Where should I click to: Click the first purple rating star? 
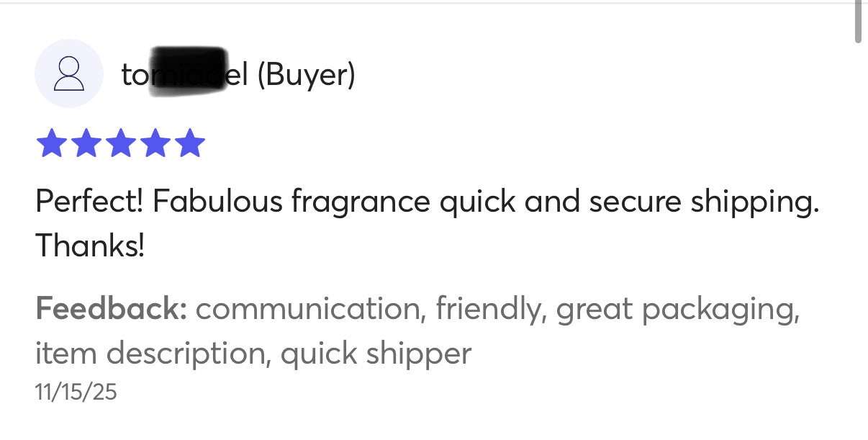51,143
